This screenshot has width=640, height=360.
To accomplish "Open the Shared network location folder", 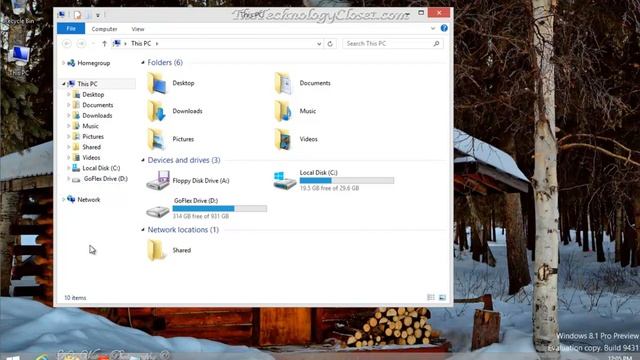I will 169,250.
